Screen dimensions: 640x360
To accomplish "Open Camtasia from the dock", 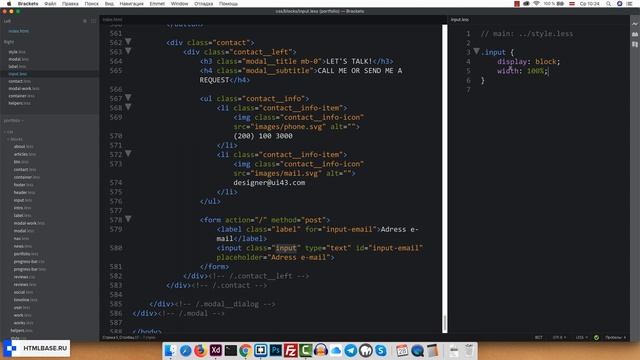I will tap(305, 350).
